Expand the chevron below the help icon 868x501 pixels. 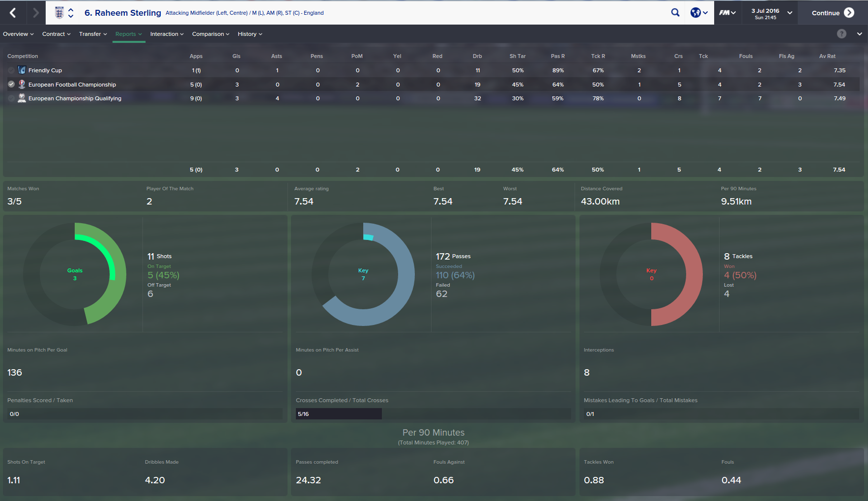coord(859,34)
